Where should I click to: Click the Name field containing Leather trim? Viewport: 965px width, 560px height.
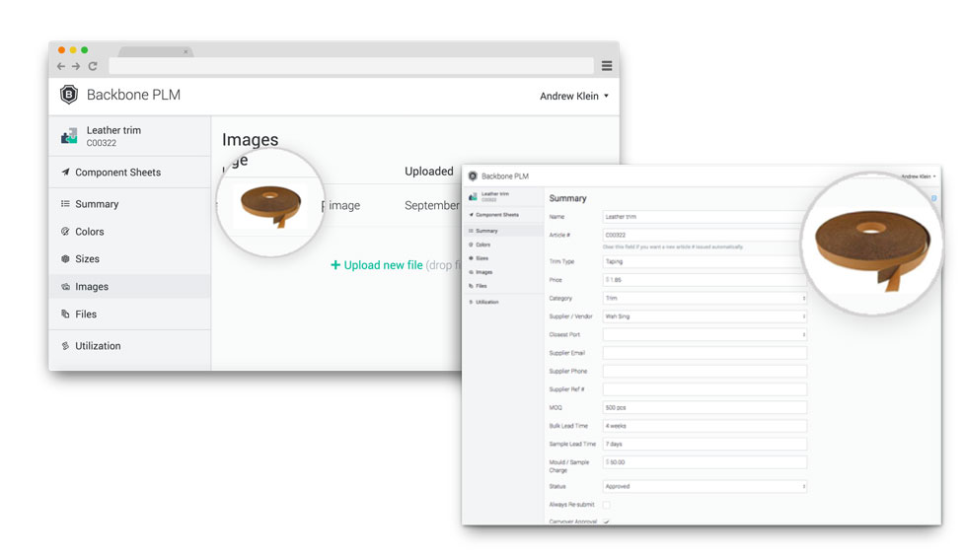705,217
